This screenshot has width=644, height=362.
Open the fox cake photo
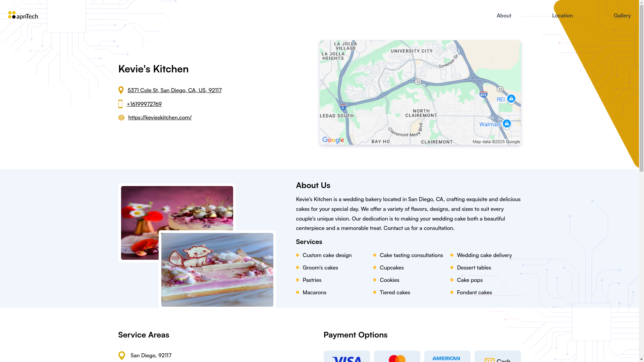point(217,270)
